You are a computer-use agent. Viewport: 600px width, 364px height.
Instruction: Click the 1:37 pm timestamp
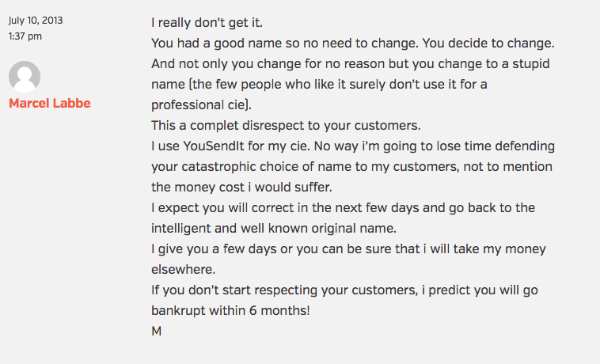(25, 36)
